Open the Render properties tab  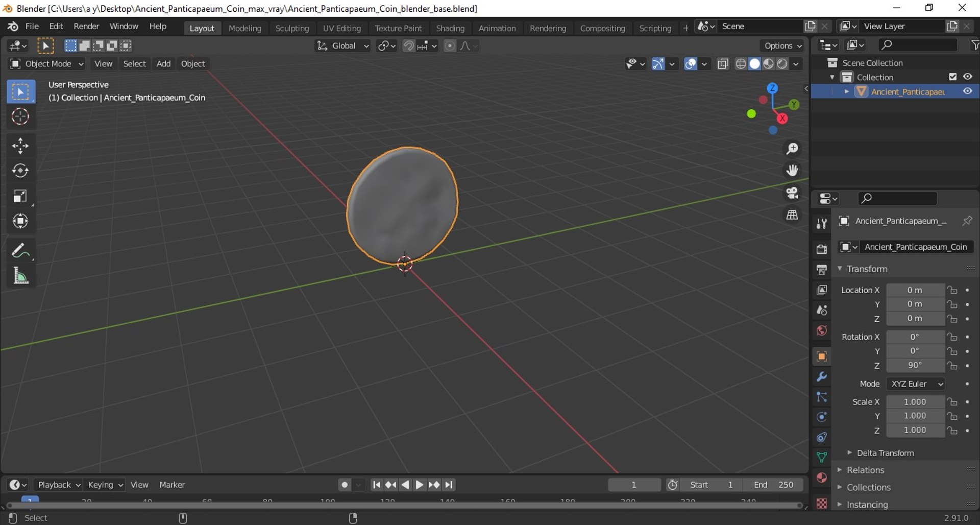click(821, 249)
